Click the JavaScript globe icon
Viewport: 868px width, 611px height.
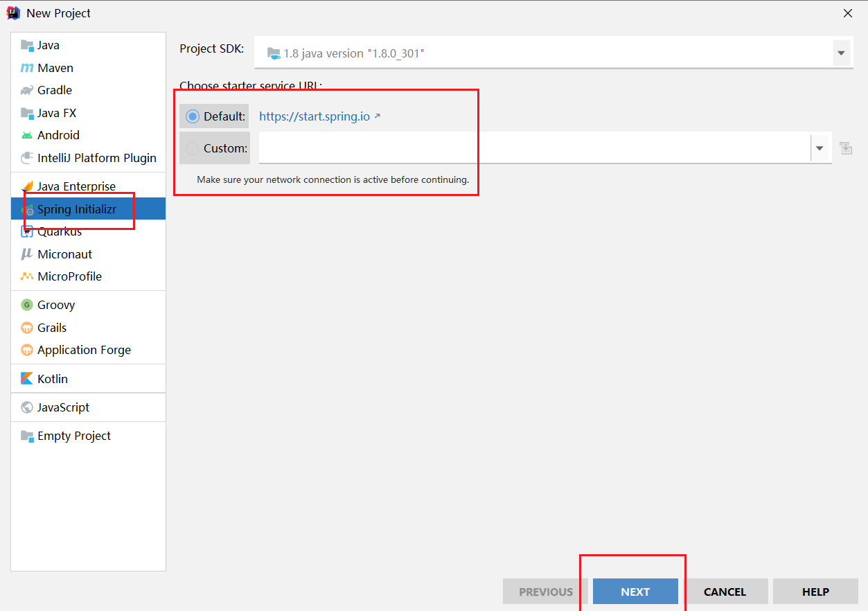point(27,407)
